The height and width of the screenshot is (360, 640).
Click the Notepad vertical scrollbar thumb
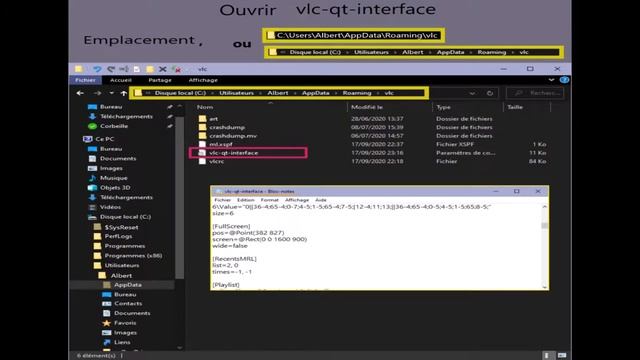tap(544, 226)
